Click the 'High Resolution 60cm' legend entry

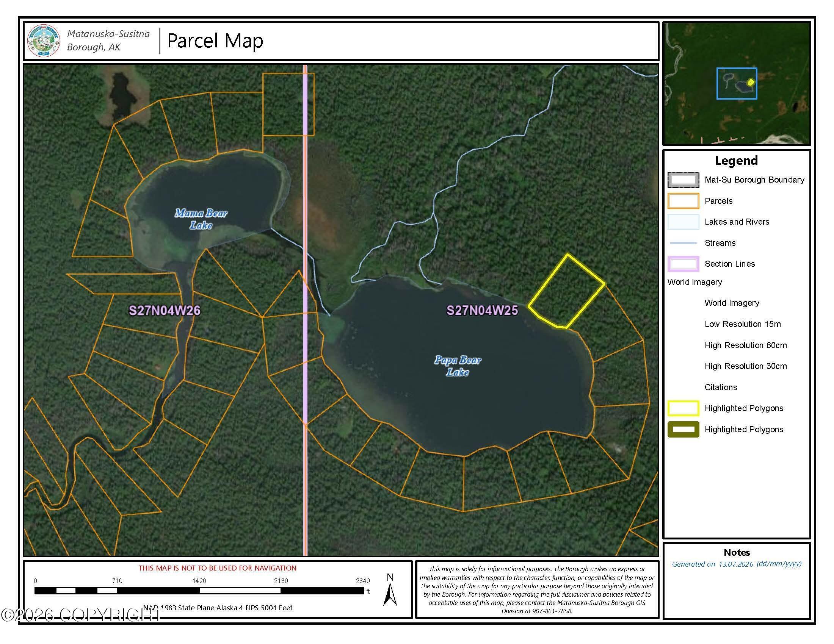tap(745, 345)
